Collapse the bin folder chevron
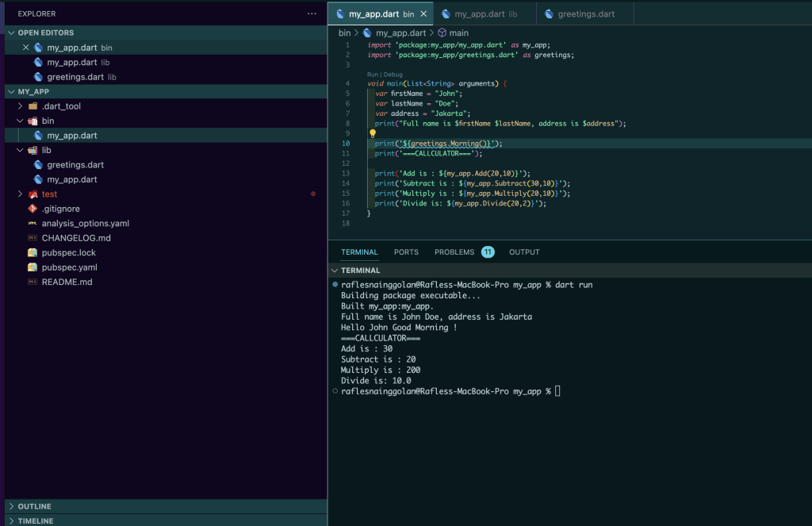812x526 pixels. 20,121
